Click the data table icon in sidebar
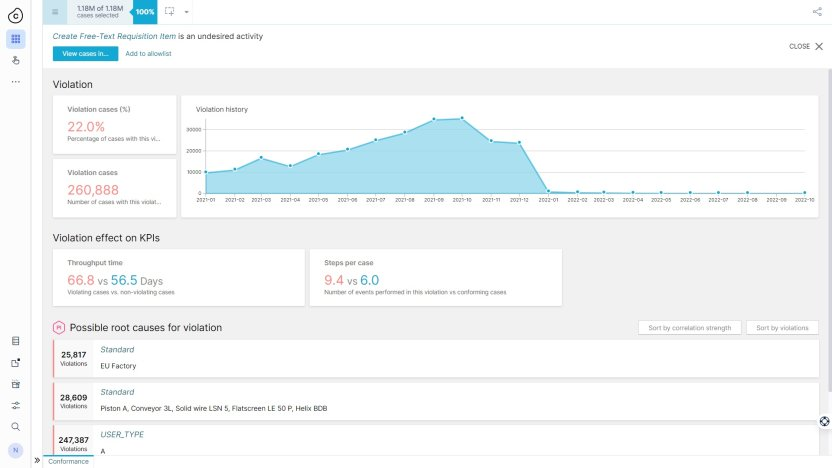Screen dimensions: 832x468 coord(15,341)
